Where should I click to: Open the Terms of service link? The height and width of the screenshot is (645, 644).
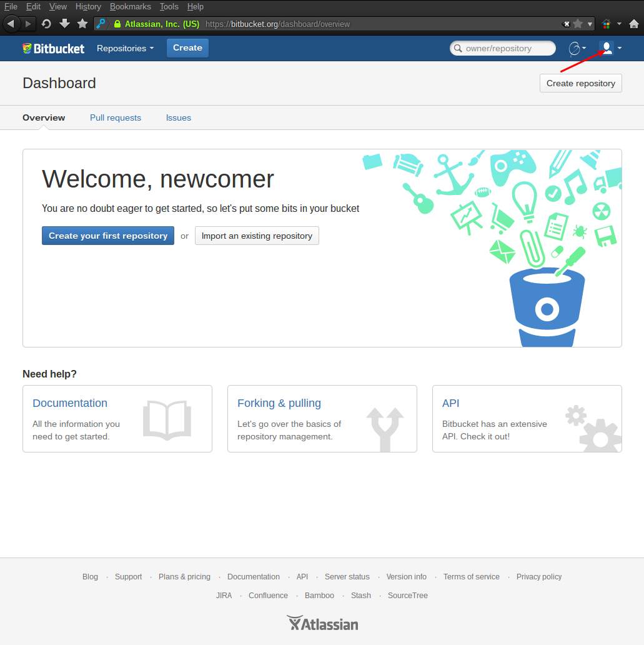coord(471,576)
